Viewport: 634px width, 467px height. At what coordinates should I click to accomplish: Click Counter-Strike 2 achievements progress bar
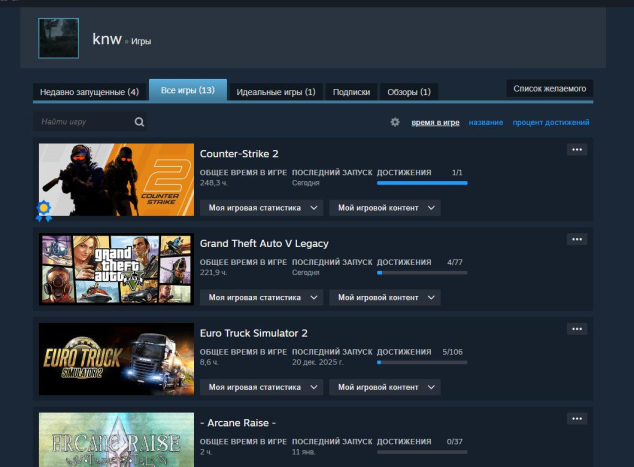(x=421, y=183)
